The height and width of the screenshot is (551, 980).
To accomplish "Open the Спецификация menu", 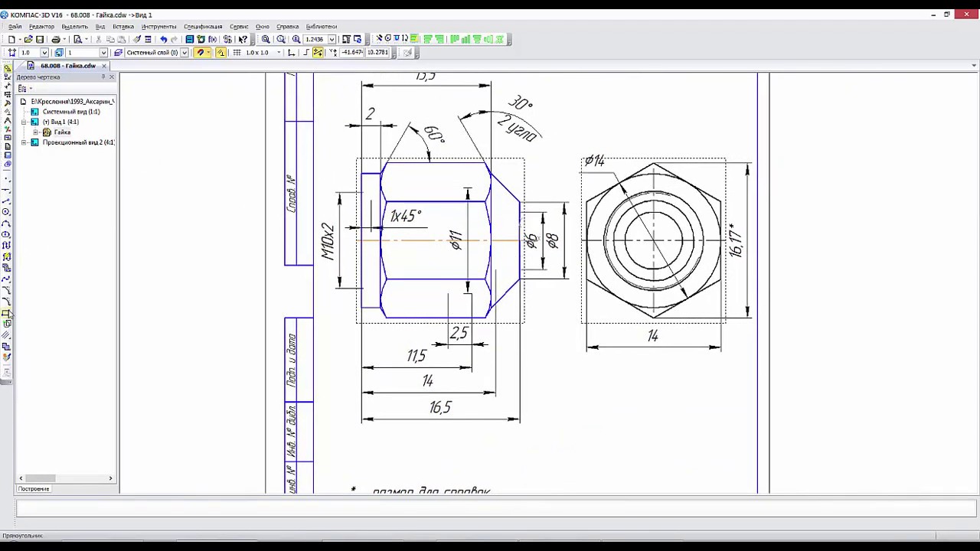I will pyautogui.click(x=203, y=27).
